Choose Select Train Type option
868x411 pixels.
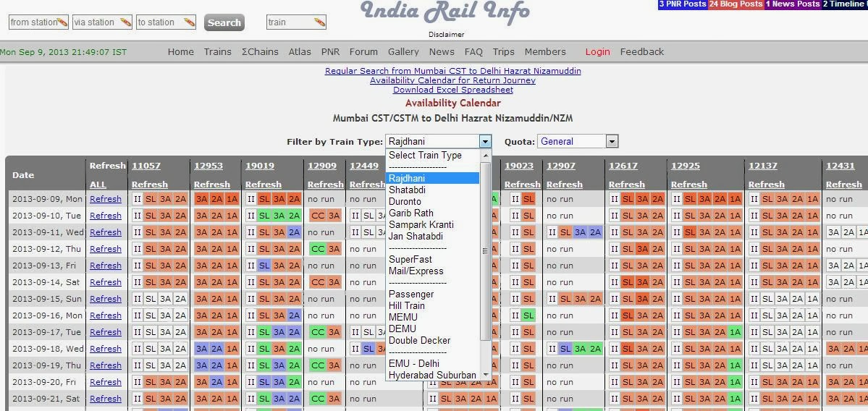click(x=432, y=156)
